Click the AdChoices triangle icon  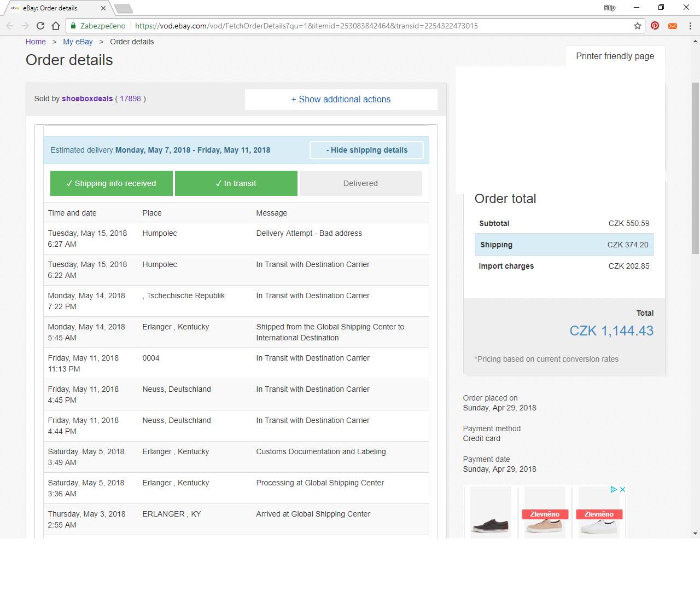pyautogui.click(x=614, y=489)
